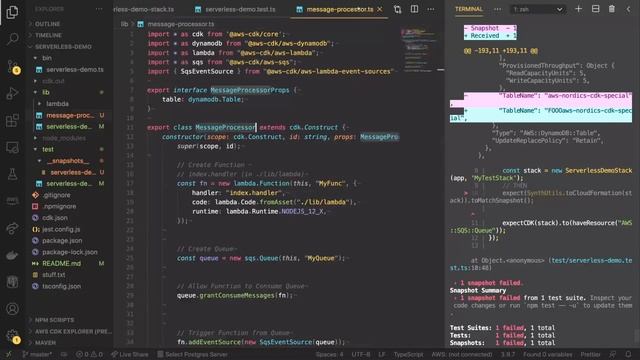Screen dimensions: 640x360
Task: Open the Accounts icon in activity bar
Action: [x=12, y=309]
